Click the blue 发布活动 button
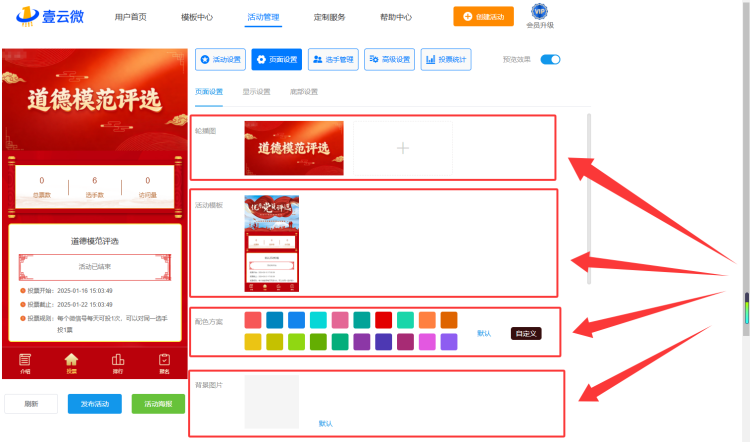Screen dimensions: 750x442 (x=95, y=404)
